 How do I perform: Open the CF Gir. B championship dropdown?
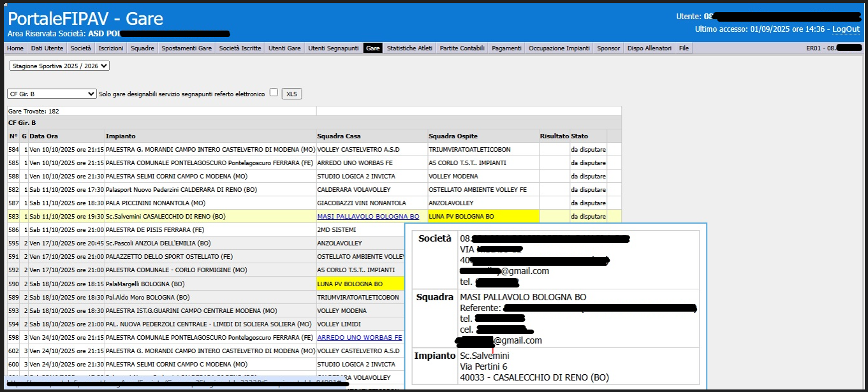(52, 94)
